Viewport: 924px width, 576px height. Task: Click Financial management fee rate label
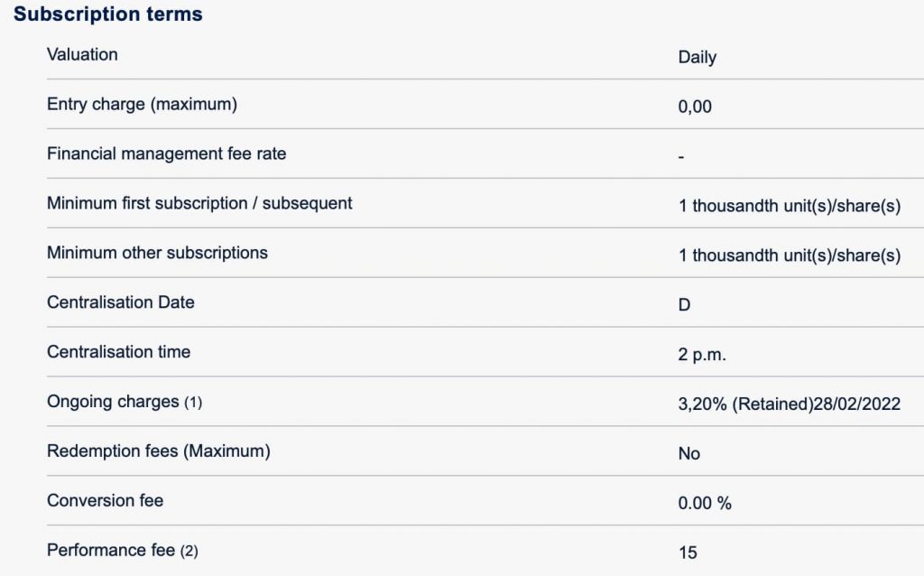(166, 153)
